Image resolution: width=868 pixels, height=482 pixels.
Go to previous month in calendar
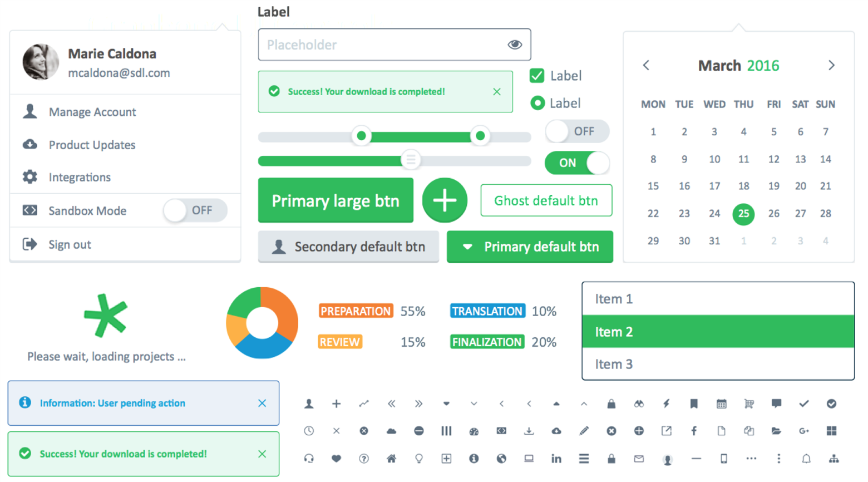point(646,65)
